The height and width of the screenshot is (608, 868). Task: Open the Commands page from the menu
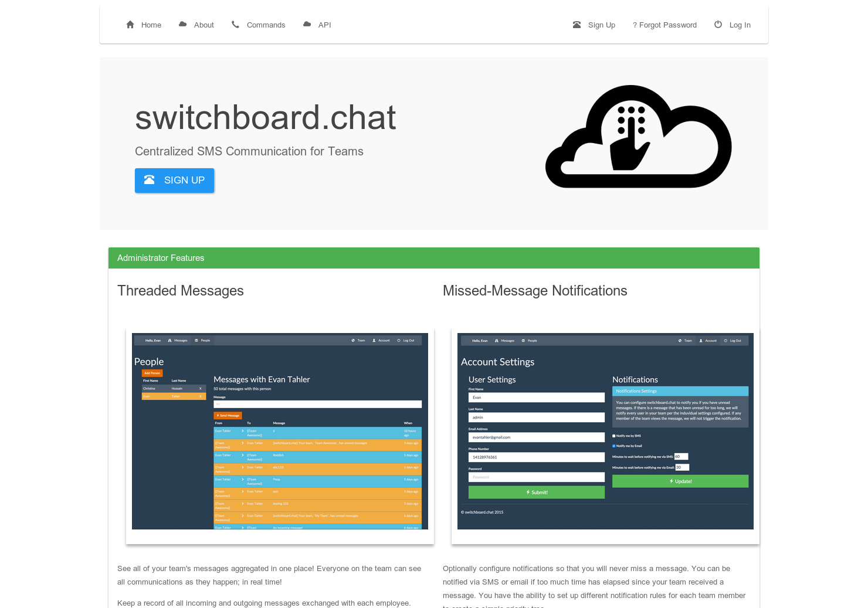click(266, 25)
